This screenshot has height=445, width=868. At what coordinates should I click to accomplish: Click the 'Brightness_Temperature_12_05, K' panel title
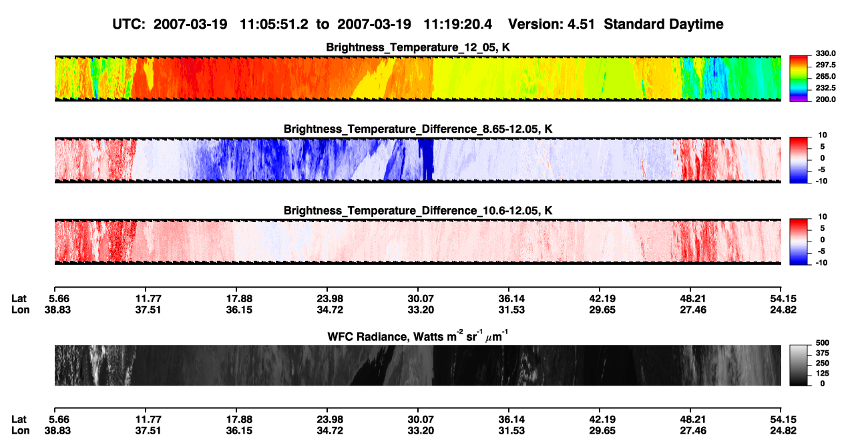418,47
